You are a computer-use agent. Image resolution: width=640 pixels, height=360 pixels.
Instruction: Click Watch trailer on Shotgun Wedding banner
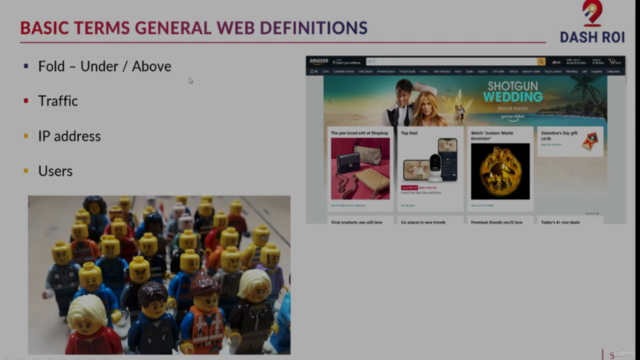[513, 109]
